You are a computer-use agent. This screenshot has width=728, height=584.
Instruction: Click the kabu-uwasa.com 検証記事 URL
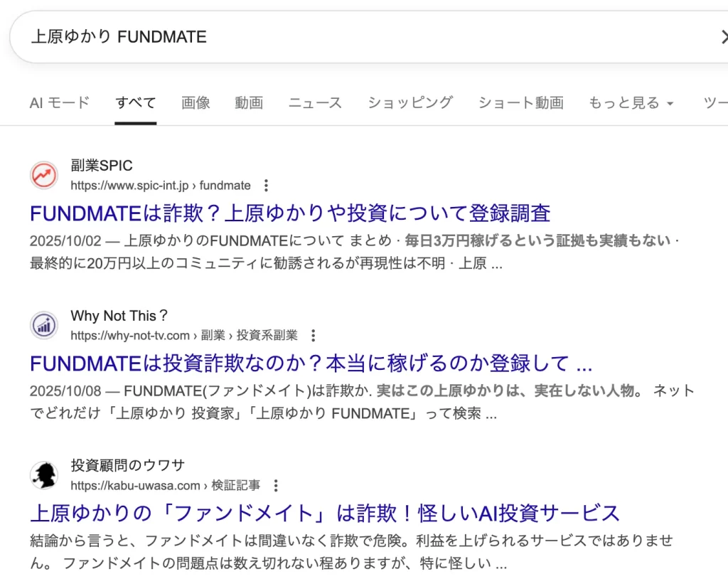point(165,486)
